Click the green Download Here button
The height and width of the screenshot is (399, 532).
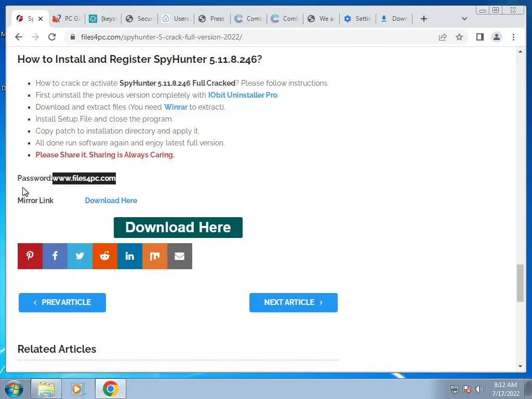click(178, 228)
